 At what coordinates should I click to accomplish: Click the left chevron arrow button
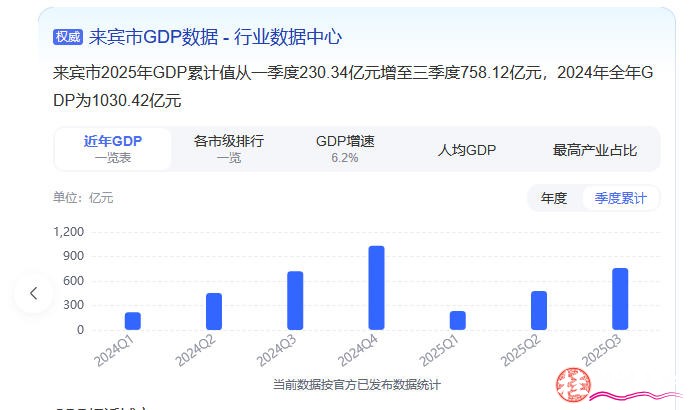(34, 293)
